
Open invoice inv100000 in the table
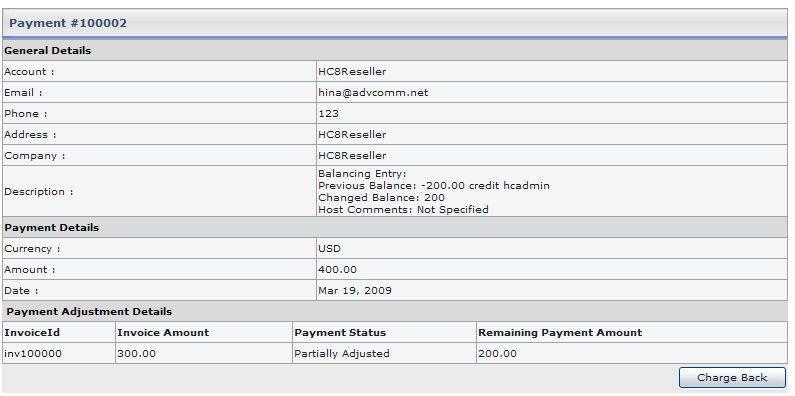[x=33, y=353]
